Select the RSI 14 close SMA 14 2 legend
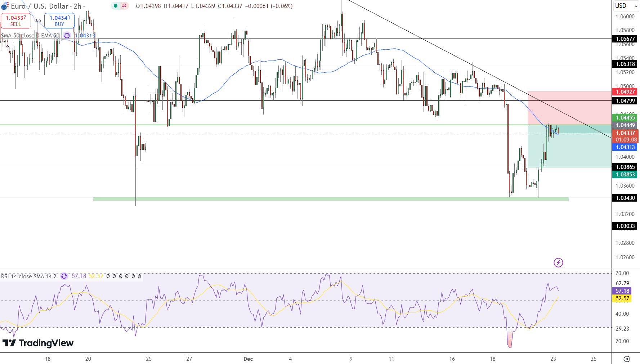The width and height of the screenshot is (640, 364). tap(29, 276)
